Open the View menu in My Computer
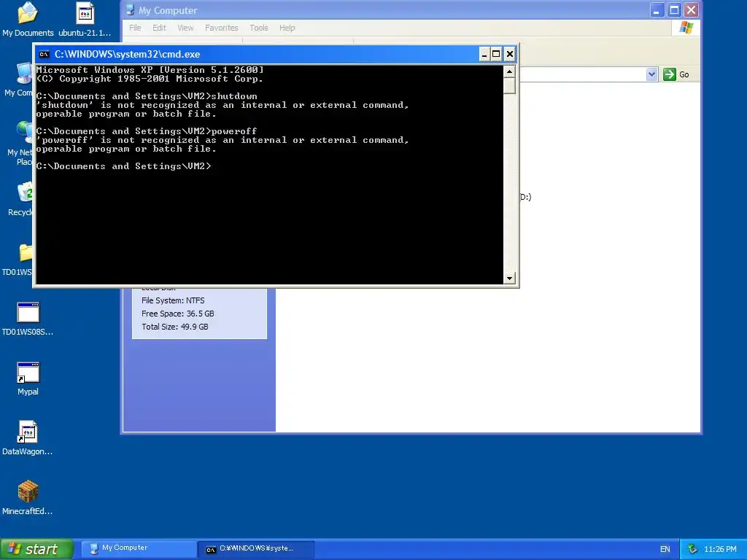The height and width of the screenshot is (560, 747). click(185, 28)
